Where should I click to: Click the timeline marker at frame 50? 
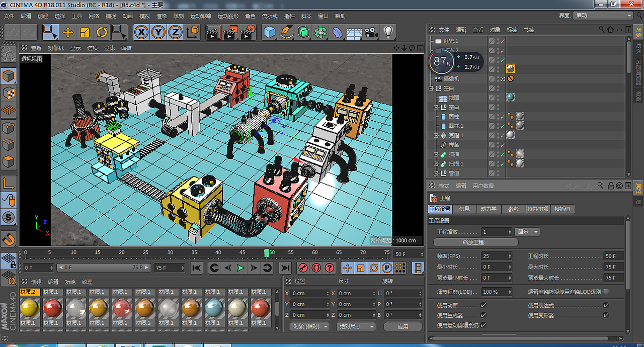click(x=267, y=253)
